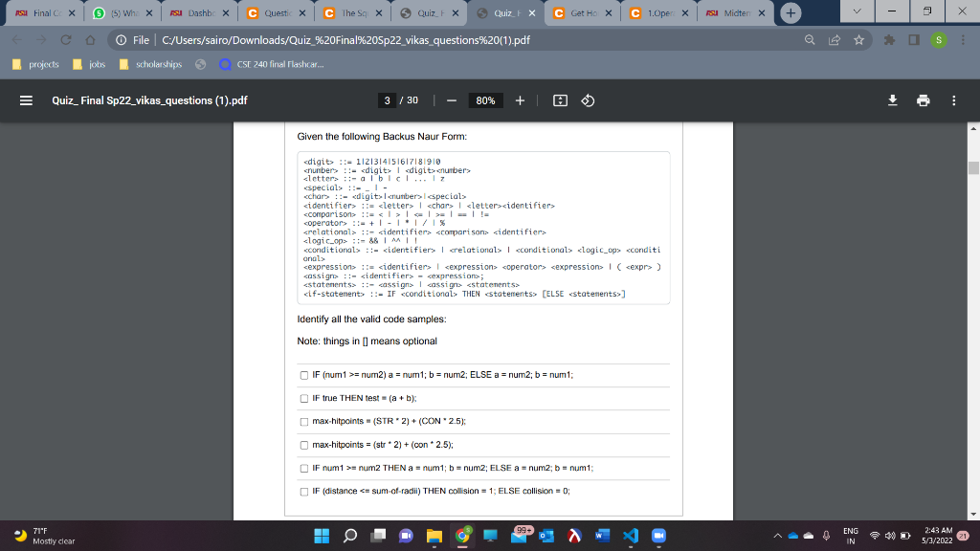Open the PDF sidebar menu

pos(24,99)
